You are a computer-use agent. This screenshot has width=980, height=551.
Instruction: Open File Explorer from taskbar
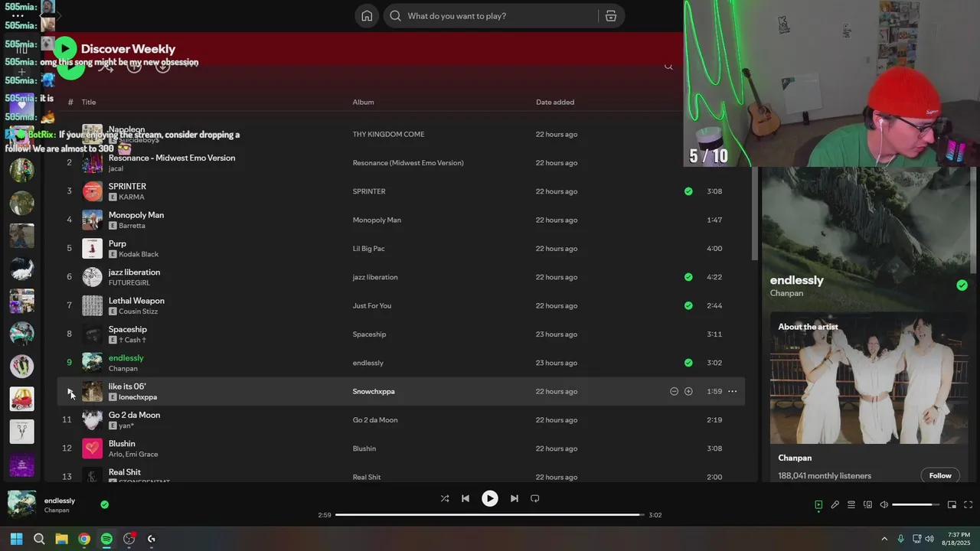[x=61, y=539]
